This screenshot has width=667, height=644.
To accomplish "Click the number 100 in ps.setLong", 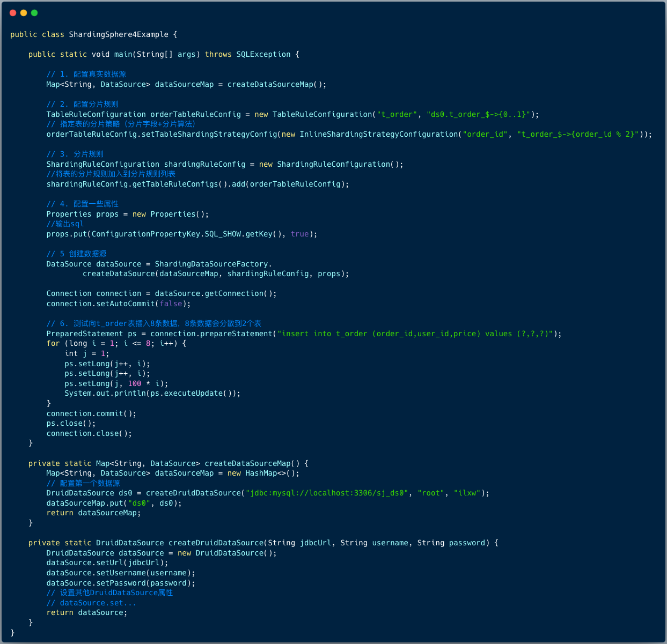I will [x=134, y=383].
